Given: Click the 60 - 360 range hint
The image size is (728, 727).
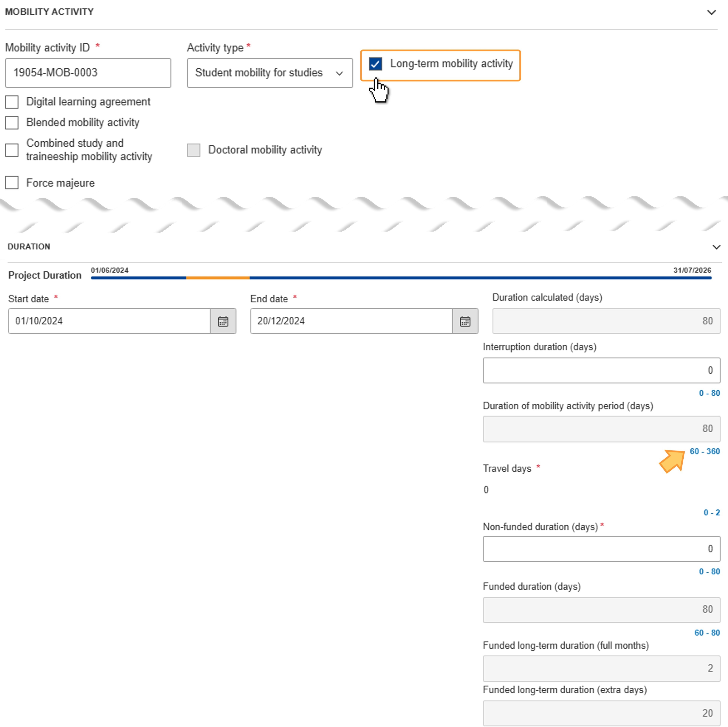Looking at the screenshot, I should coord(705,451).
